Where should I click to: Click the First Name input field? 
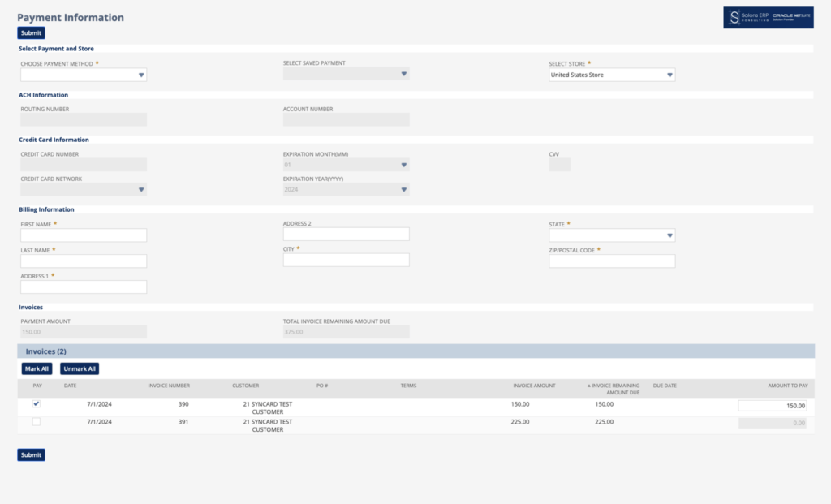[84, 235]
